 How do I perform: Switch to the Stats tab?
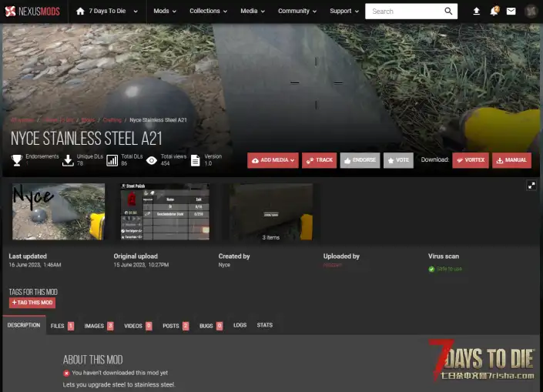click(265, 325)
